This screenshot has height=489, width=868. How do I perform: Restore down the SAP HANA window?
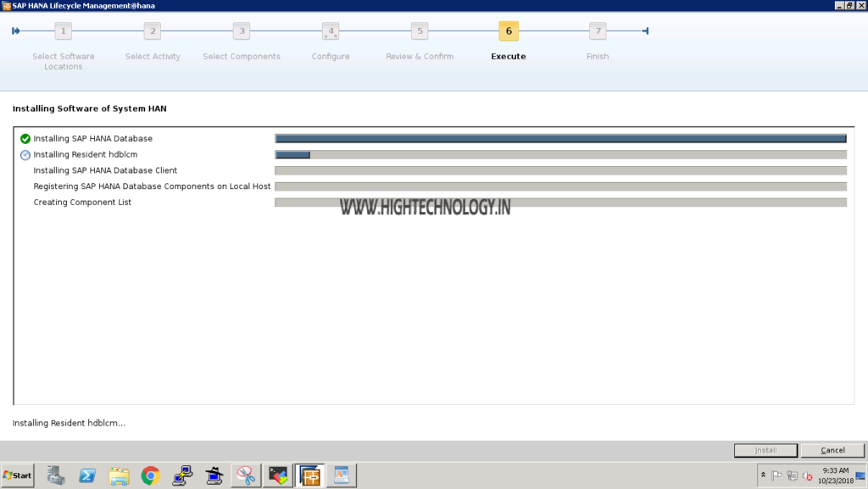coord(849,6)
